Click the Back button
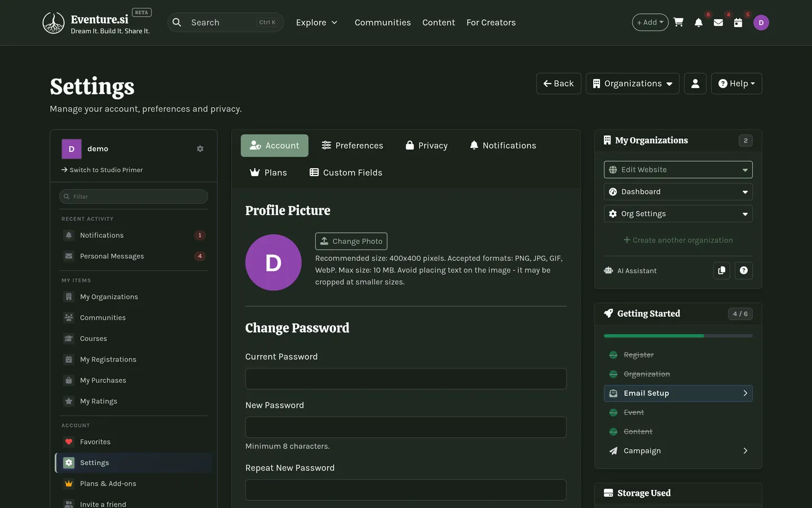812x508 pixels. 559,84
